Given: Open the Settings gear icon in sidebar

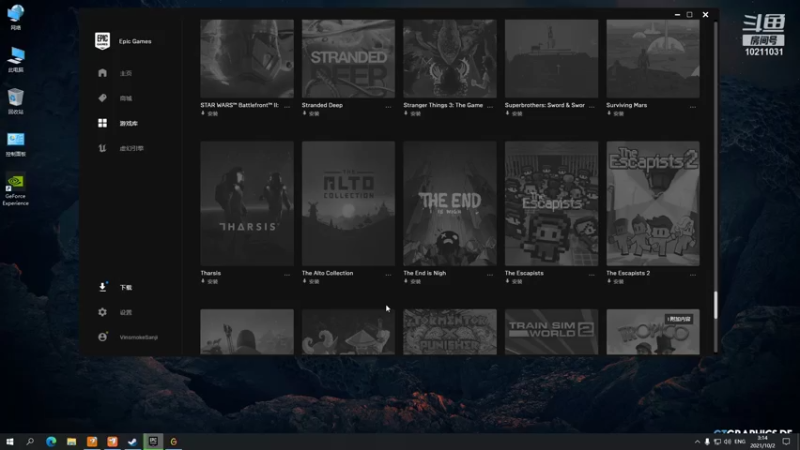Looking at the screenshot, I should tap(102, 312).
